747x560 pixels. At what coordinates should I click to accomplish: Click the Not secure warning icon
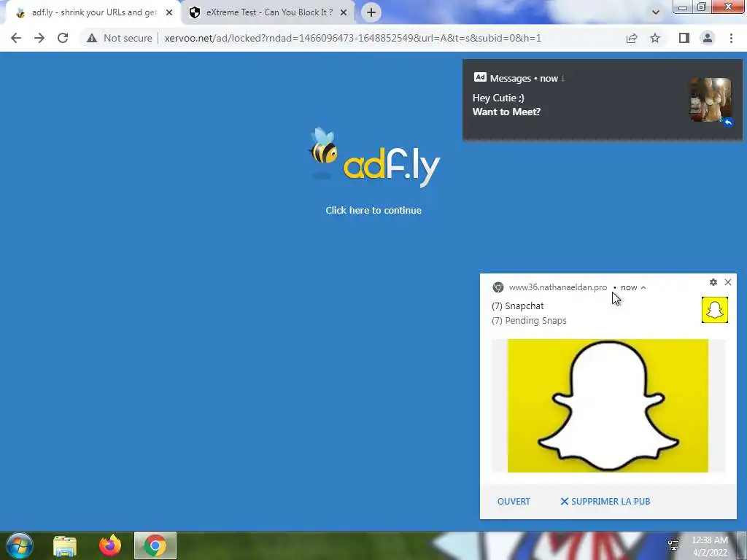(92, 38)
